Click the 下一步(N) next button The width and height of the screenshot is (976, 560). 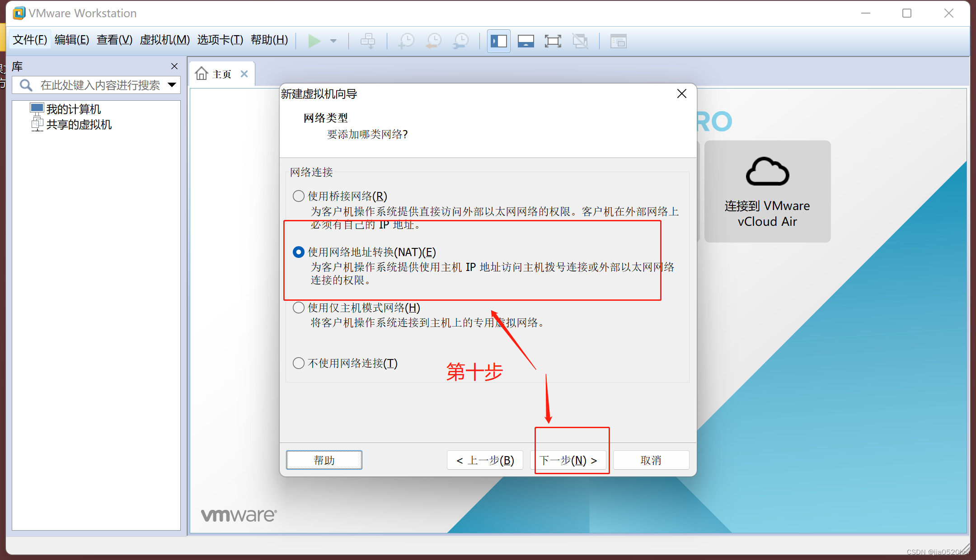568,460
